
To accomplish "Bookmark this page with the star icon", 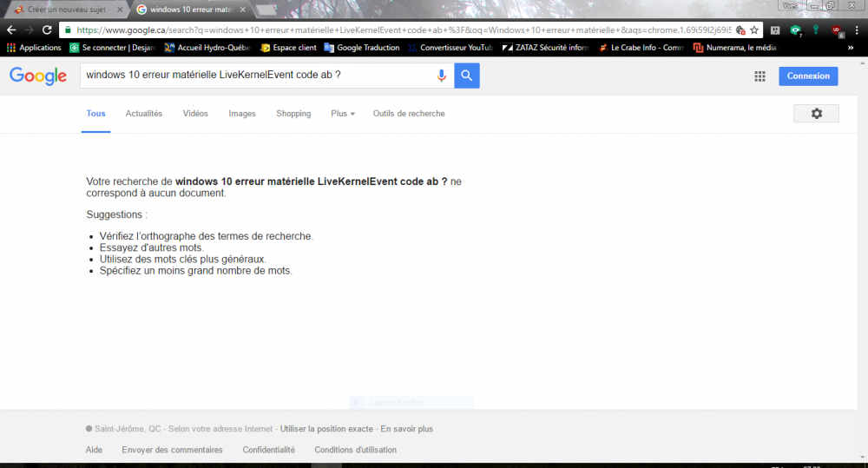I will [x=754, y=30].
